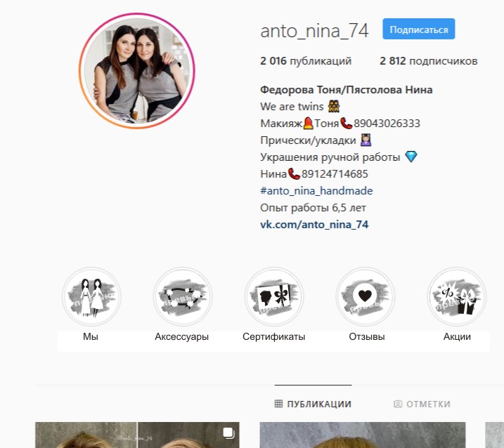The height and width of the screenshot is (448, 504).
Task: Switch to the ПУБЛИКАЦИИ tab
Action: pos(313,404)
